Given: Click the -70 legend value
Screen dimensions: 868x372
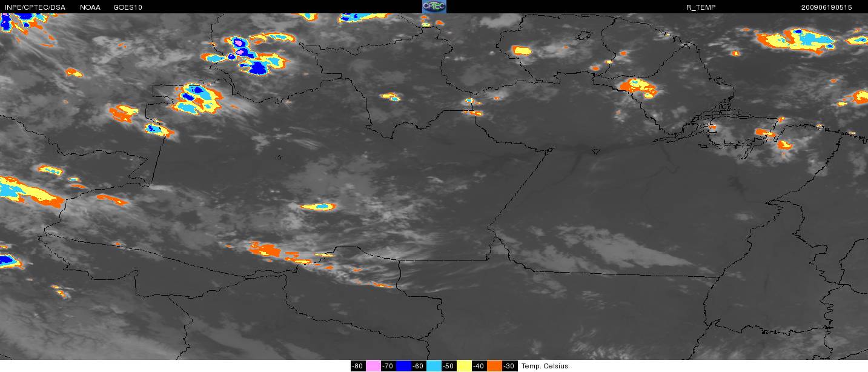Looking at the screenshot, I should click(x=388, y=366).
